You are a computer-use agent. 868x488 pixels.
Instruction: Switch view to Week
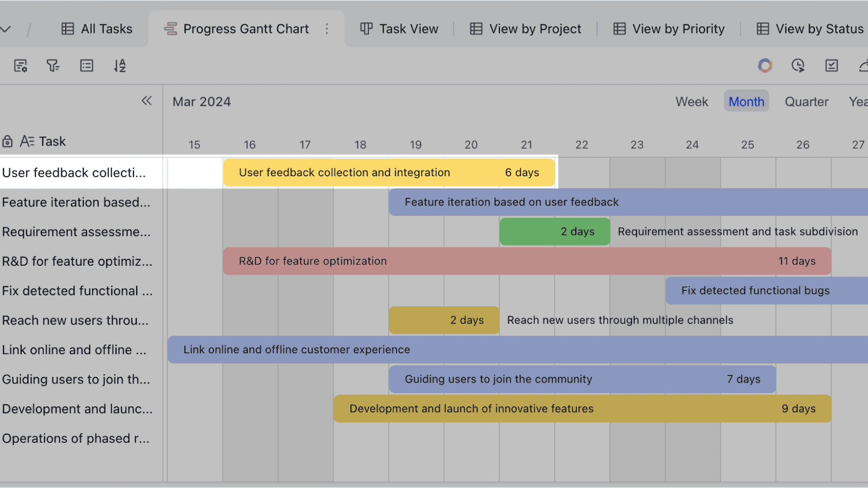[x=691, y=101]
